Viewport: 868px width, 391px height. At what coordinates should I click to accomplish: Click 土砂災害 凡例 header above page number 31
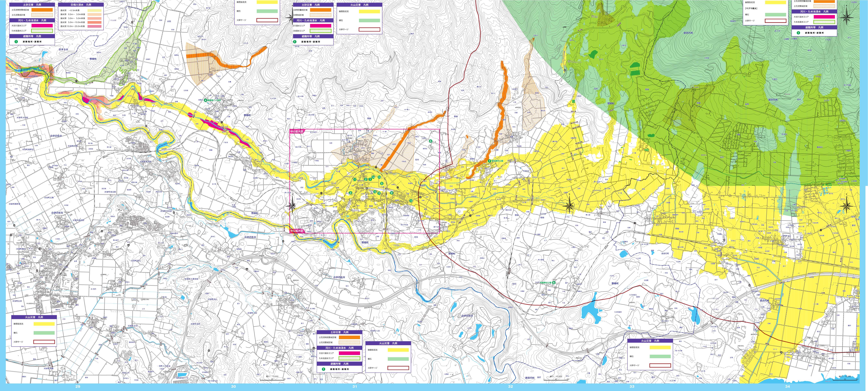click(340, 332)
